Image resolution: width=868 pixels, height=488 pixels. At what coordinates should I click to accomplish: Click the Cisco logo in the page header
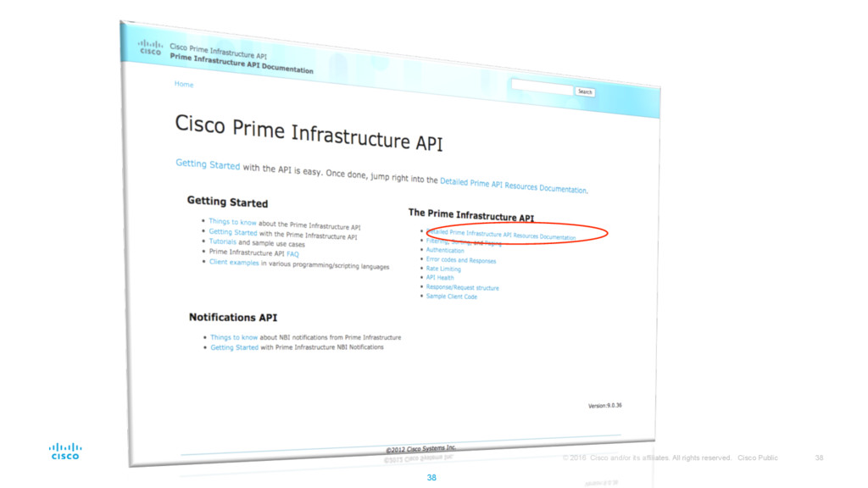click(x=150, y=47)
